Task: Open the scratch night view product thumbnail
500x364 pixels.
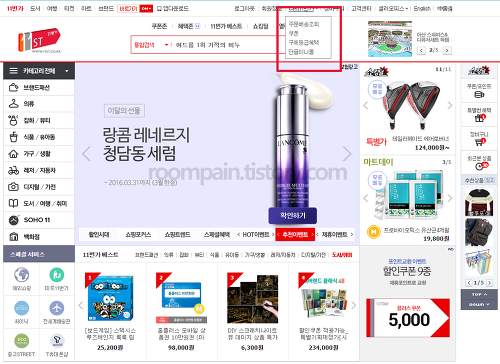Action: click(x=252, y=298)
